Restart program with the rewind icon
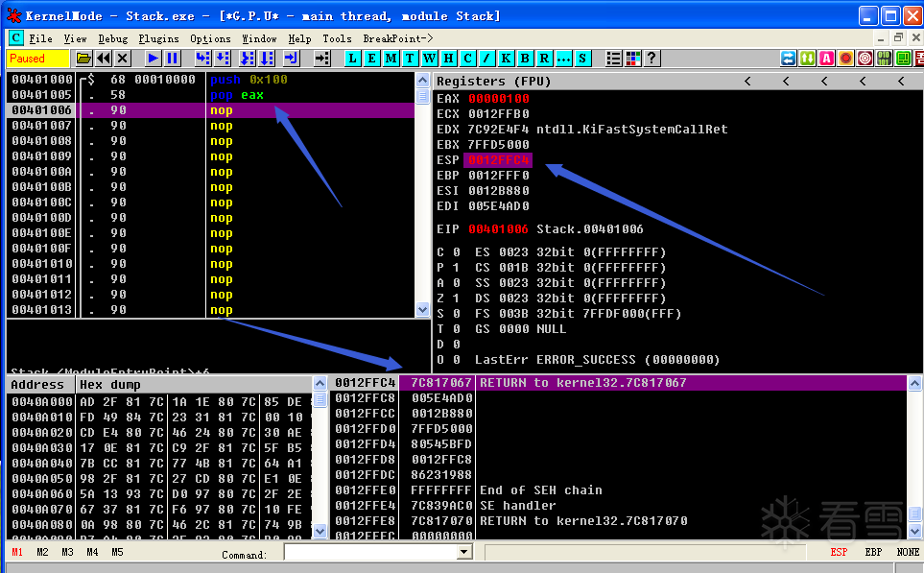The width and height of the screenshot is (924, 573). [x=103, y=59]
